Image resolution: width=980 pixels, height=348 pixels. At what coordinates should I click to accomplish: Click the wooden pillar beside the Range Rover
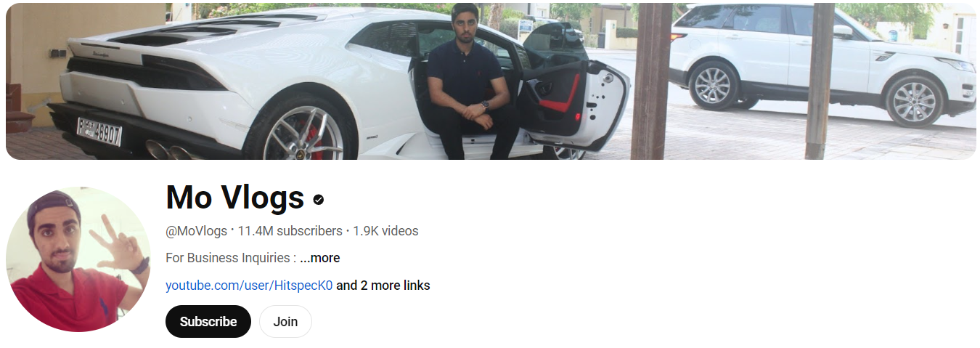pos(820,80)
